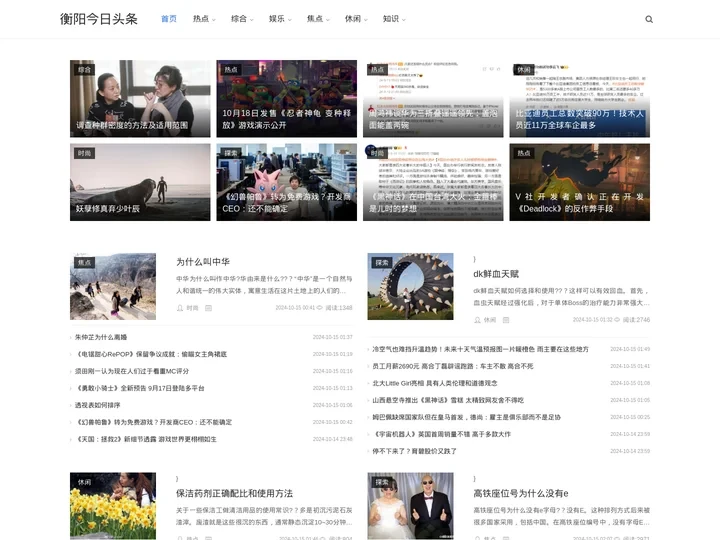
Task: Open the 综合 navigation menu
Action: pyautogui.click(x=242, y=19)
